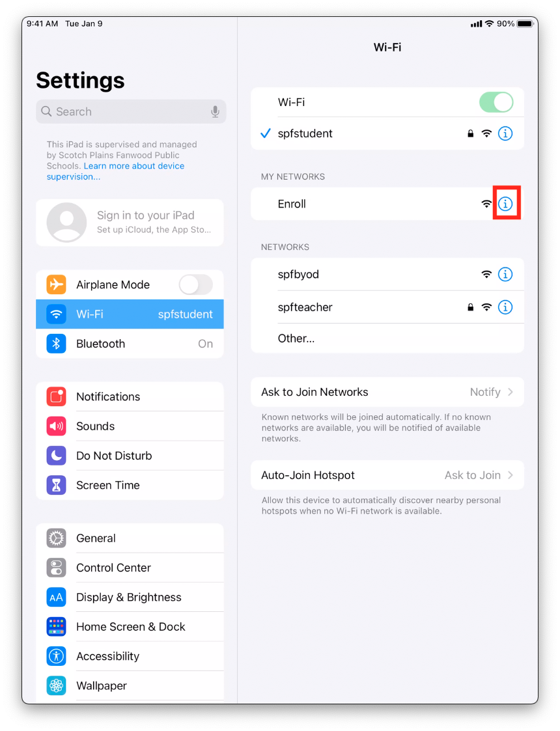Open Learn more about device supervision link

pyautogui.click(x=115, y=171)
